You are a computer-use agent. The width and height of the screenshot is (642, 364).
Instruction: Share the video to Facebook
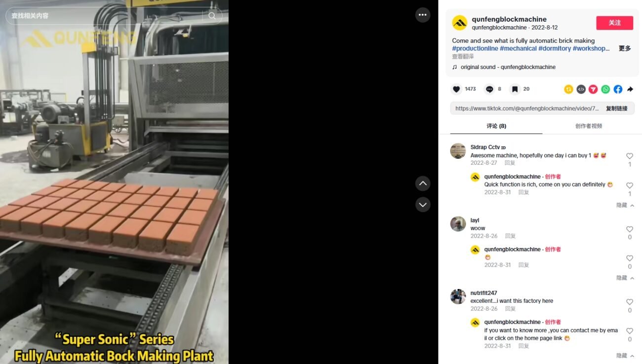tap(618, 89)
